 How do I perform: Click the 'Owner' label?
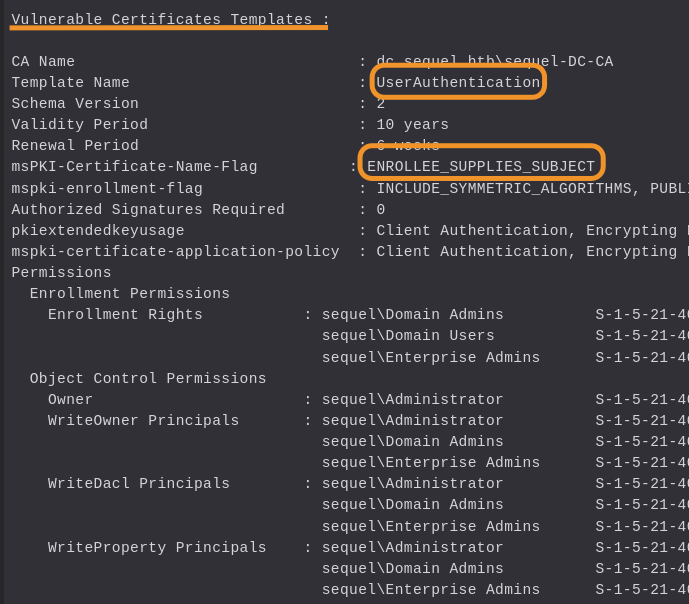[70, 400]
